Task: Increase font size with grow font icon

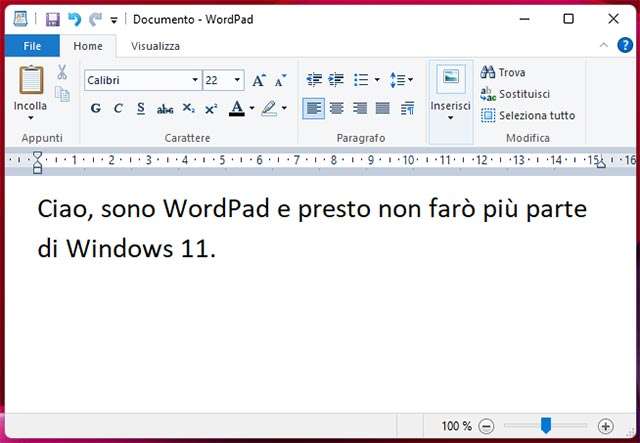Action: tap(259, 80)
